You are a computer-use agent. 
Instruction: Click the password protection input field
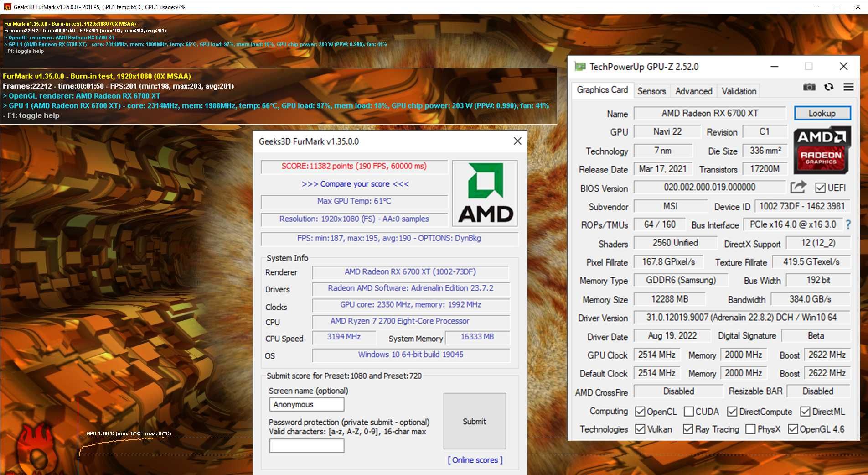click(306, 446)
